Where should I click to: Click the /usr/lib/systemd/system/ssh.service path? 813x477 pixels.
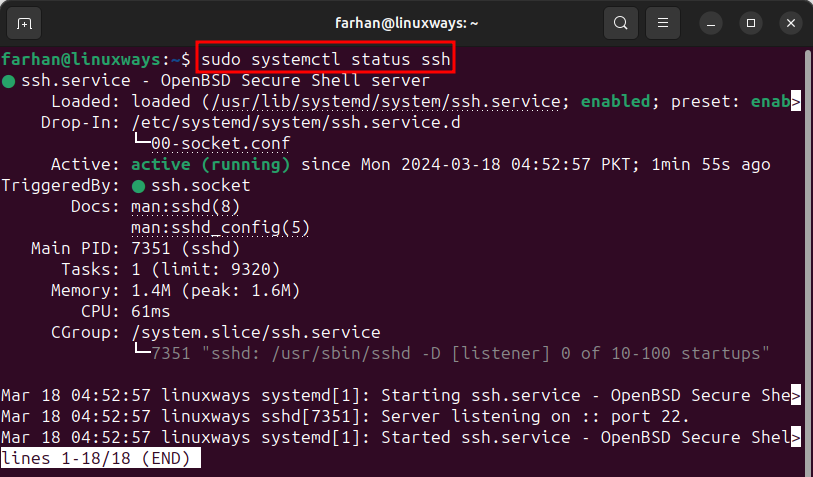coord(386,102)
